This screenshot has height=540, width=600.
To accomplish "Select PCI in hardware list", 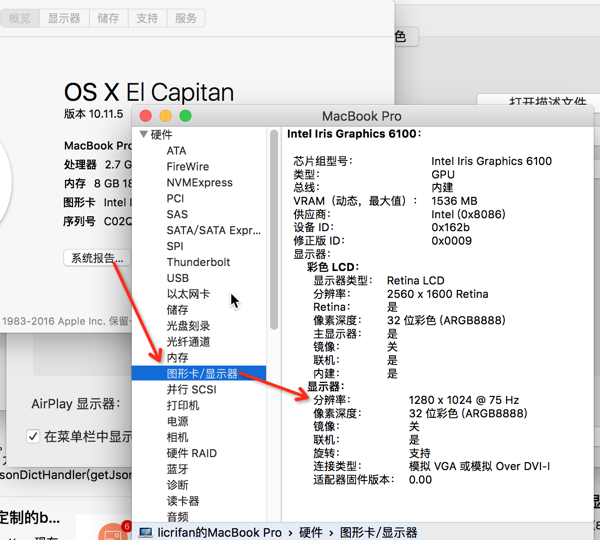I will point(175,198).
